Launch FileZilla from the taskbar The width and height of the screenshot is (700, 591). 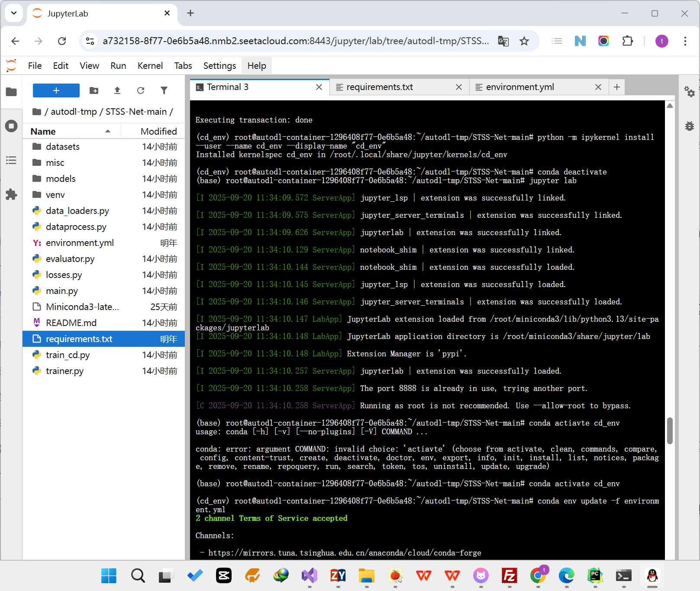point(509,576)
